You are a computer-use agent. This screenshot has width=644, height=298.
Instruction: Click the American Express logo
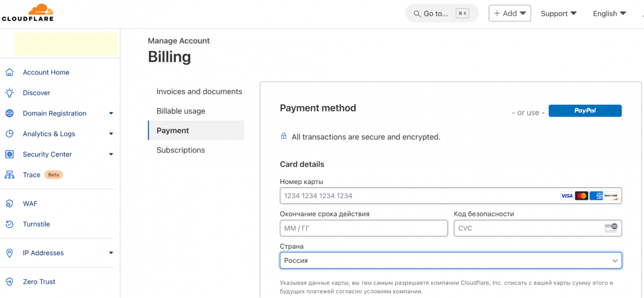tap(596, 196)
